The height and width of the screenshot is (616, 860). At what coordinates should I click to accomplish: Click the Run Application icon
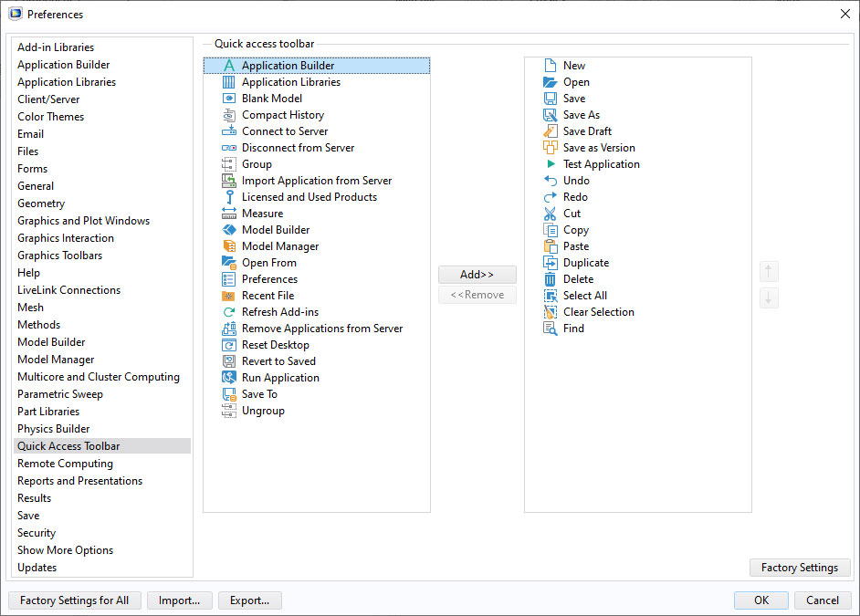point(228,378)
